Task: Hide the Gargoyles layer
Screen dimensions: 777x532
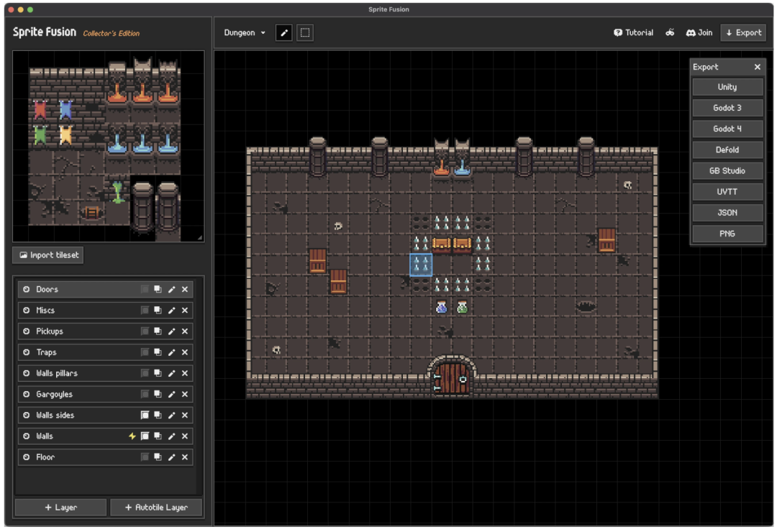Action: coord(27,394)
